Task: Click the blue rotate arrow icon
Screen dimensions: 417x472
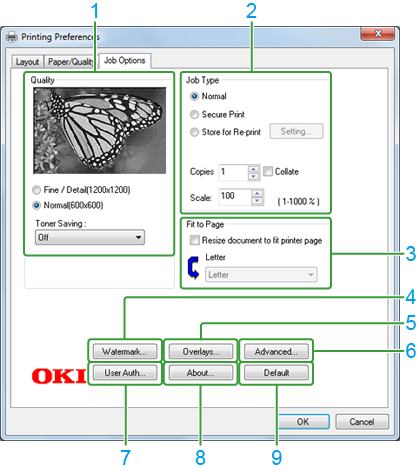Action: (193, 267)
